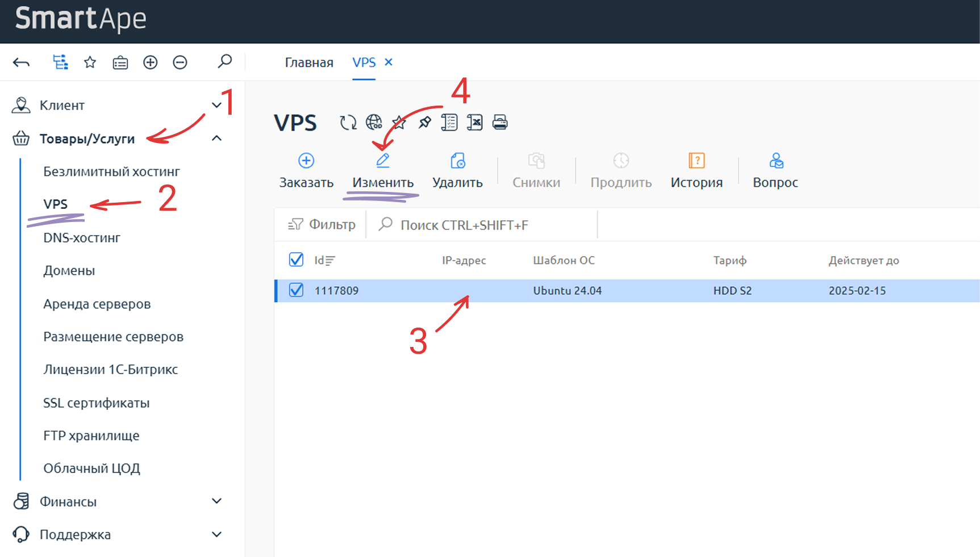Open the Фильтр button

click(321, 225)
